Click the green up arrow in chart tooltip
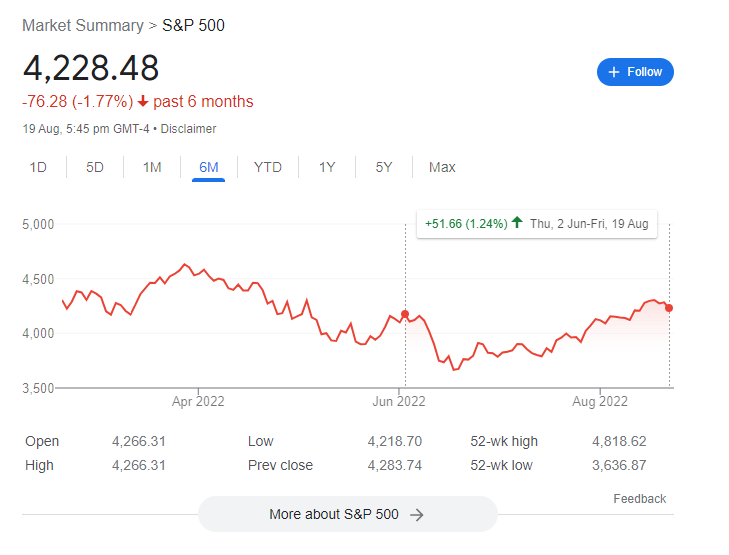Screen dimensions: 729x555 [517, 223]
